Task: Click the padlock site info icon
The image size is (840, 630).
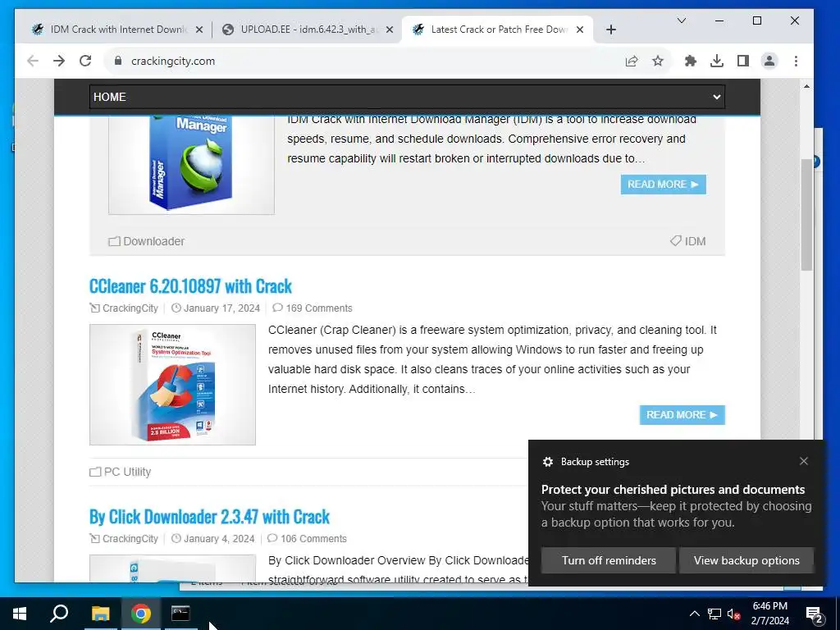Action: pyautogui.click(x=118, y=61)
